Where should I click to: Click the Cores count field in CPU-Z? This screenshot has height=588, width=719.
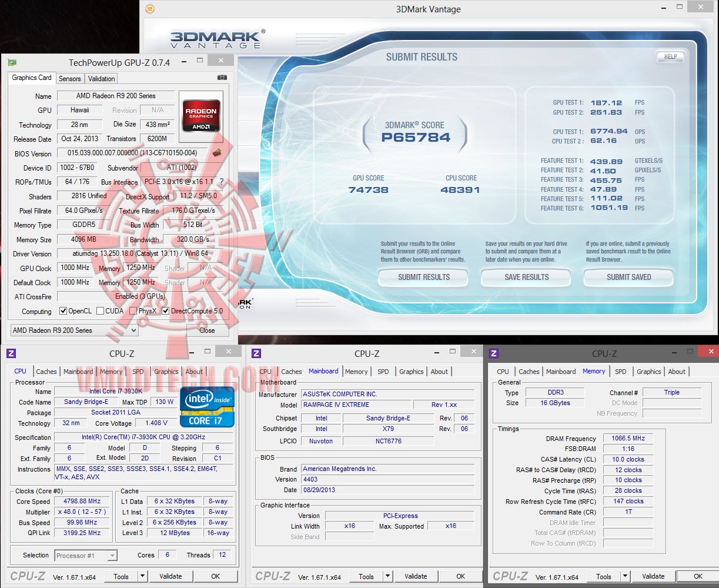click(166, 554)
